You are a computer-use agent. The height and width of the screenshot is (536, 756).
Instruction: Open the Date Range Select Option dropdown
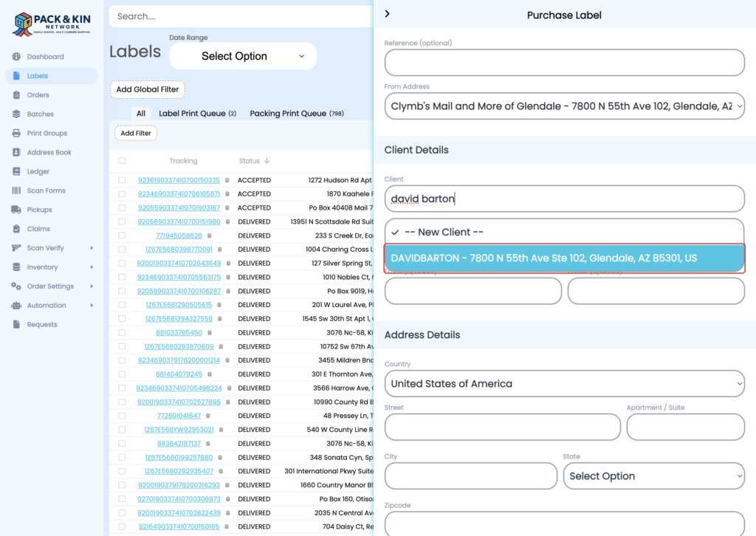click(x=242, y=55)
